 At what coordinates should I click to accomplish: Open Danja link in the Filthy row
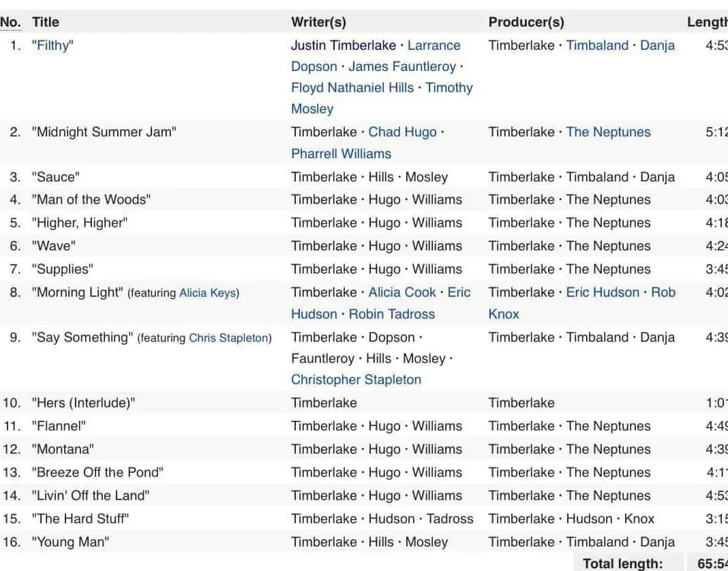657,46
